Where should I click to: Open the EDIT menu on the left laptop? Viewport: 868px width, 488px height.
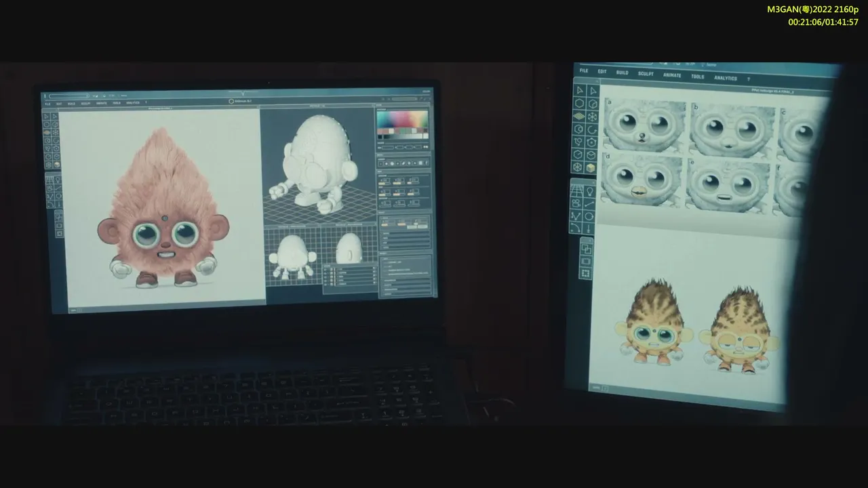click(59, 104)
